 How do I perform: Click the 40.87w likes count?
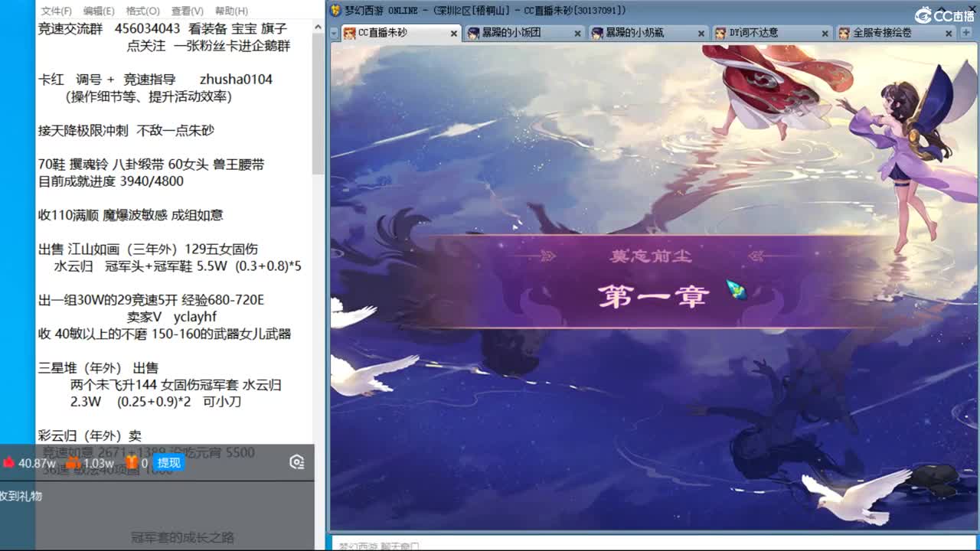(x=37, y=463)
